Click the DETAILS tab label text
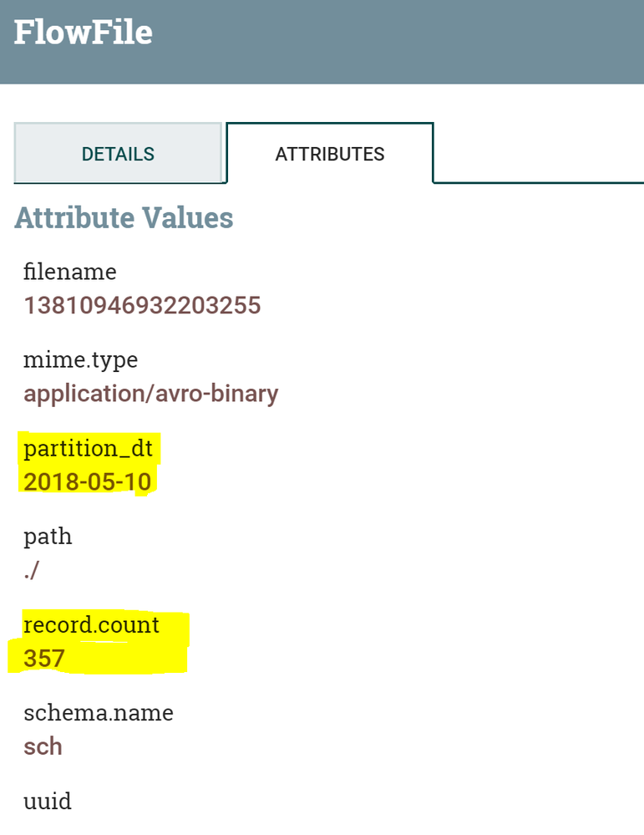 [118, 154]
